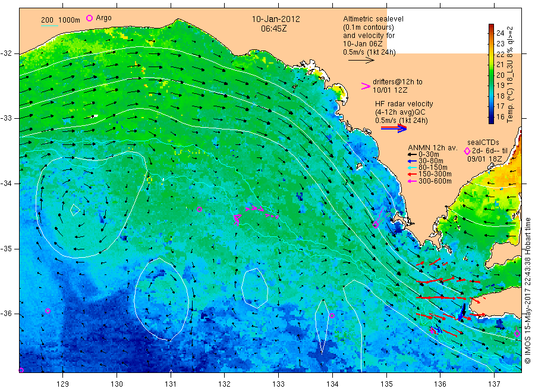This screenshot has height=392, width=535.
Task: Click the cyan 80-150m ANMN legend arrow
Action: (413, 167)
